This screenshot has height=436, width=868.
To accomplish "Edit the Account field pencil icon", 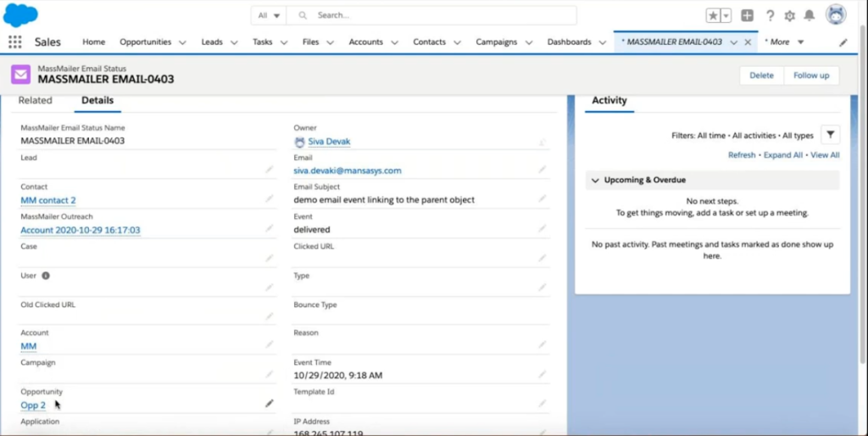I will 269,344.
